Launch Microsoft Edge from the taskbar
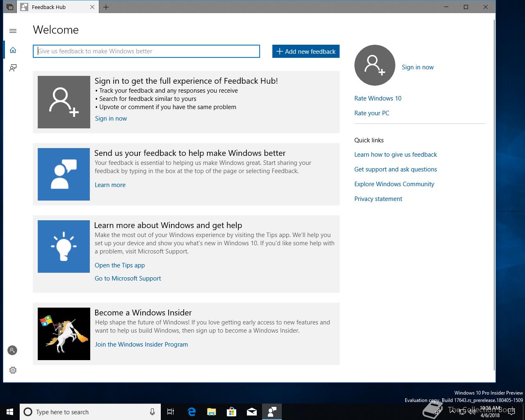Image resolution: width=525 pixels, height=420 pixels. [x=191, y=412]
